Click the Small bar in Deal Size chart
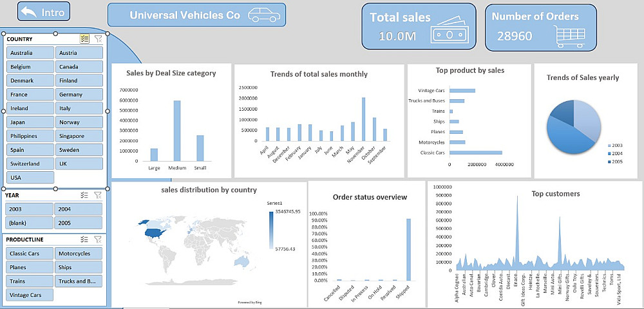 pos(200,148)
